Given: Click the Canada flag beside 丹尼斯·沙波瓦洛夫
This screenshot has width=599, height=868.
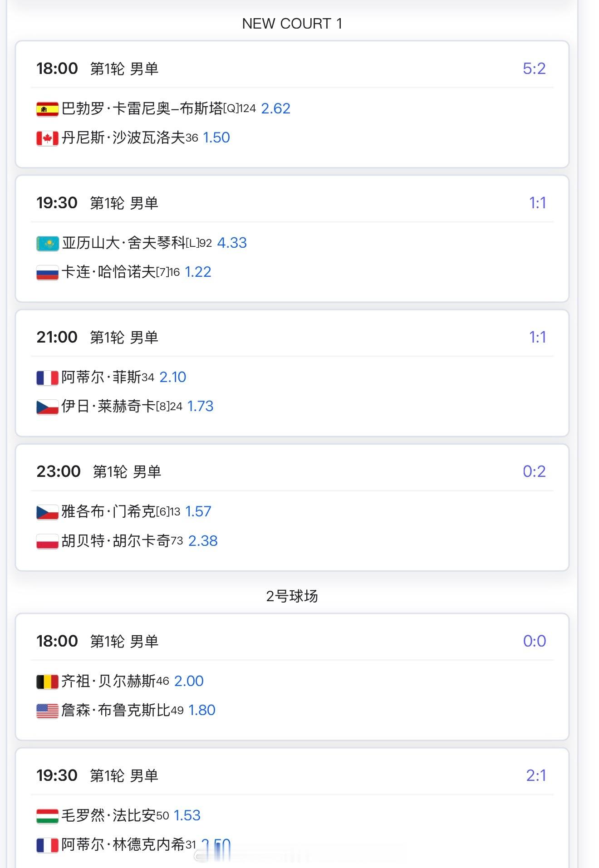Looking at the screenshot, I should coord(47,138).
